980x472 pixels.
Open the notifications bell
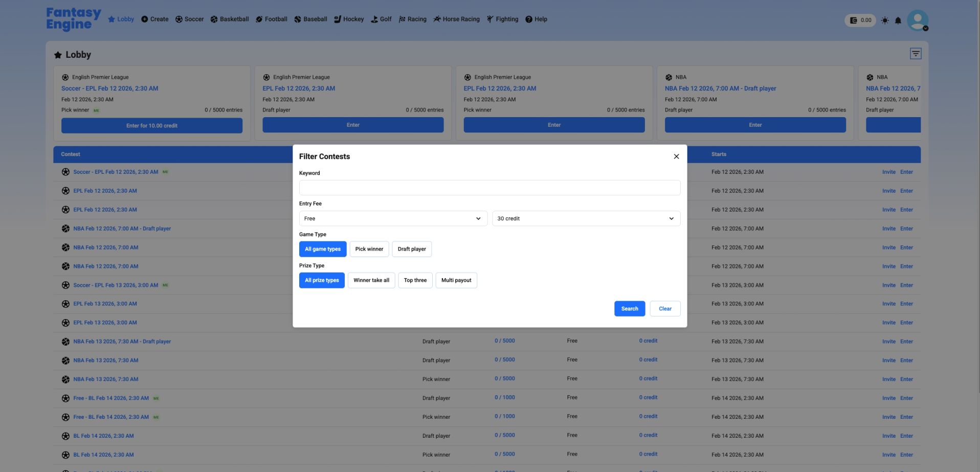[898, 20]
